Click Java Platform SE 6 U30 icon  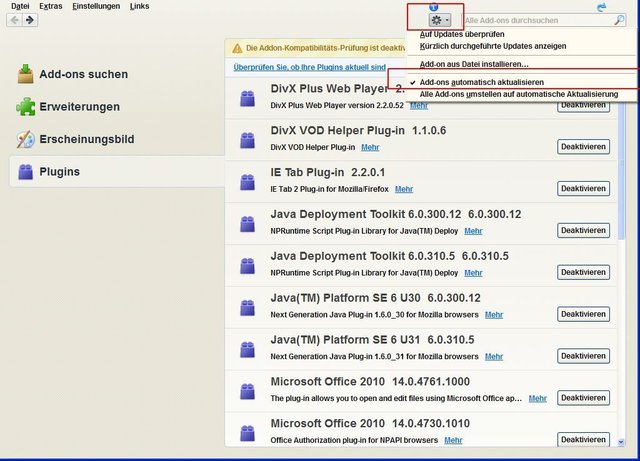(x=247, y=308)
